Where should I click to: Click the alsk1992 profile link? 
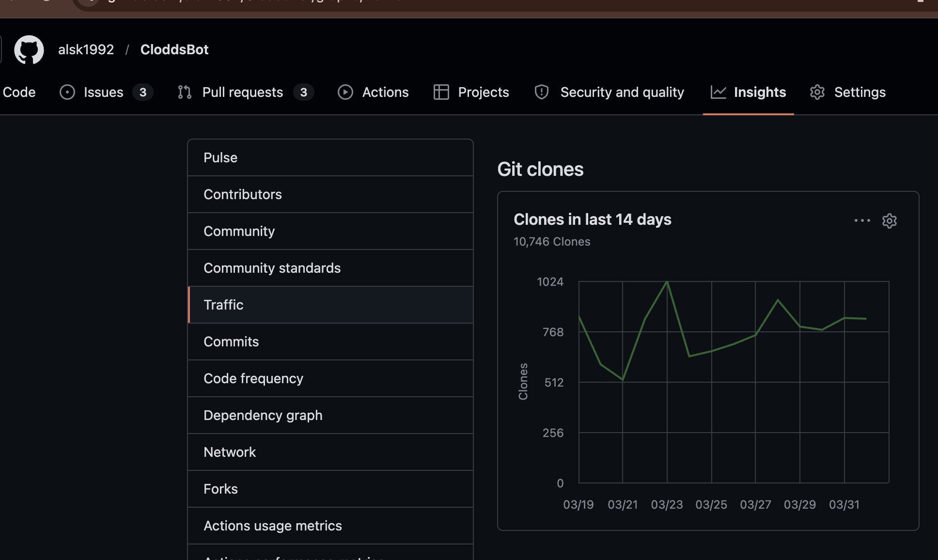[86, 49]
